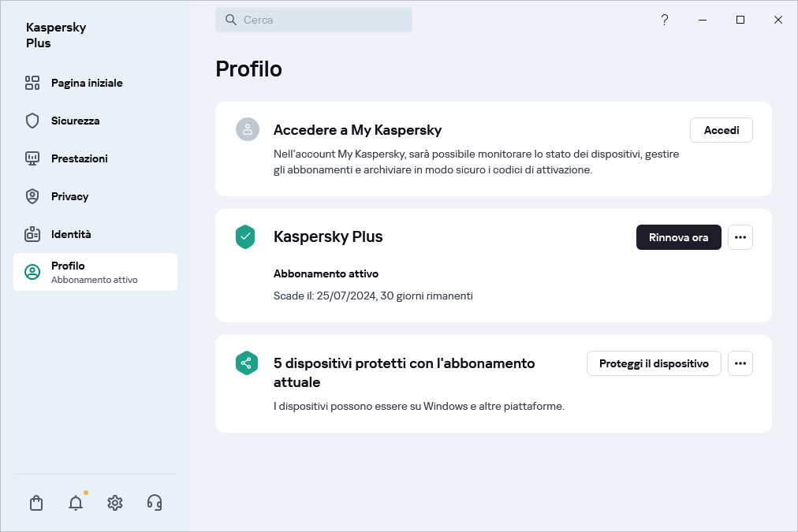Open the Sicurezza section

[75, 121]
